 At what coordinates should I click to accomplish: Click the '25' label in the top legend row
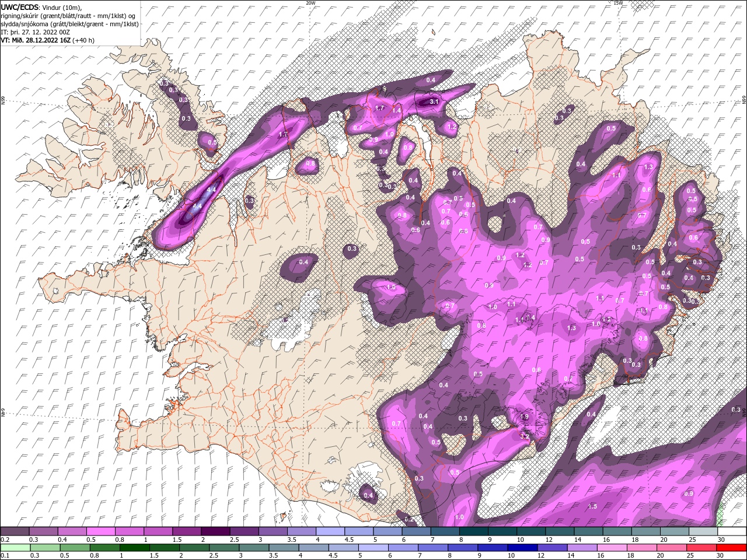[693, 540]
